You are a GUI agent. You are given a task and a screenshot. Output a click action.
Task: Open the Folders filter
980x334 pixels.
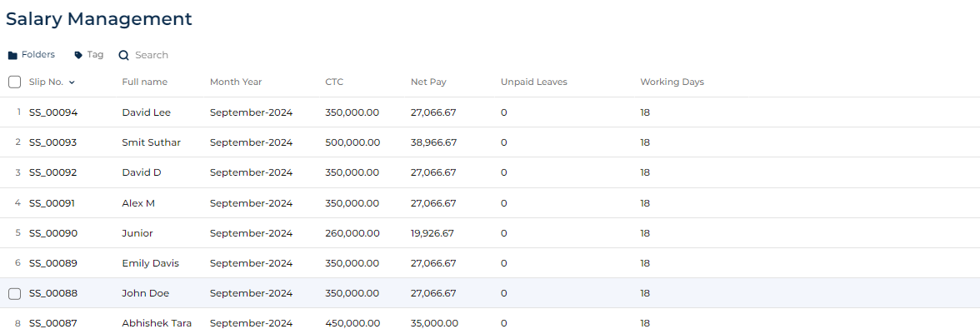pos(32,55)
